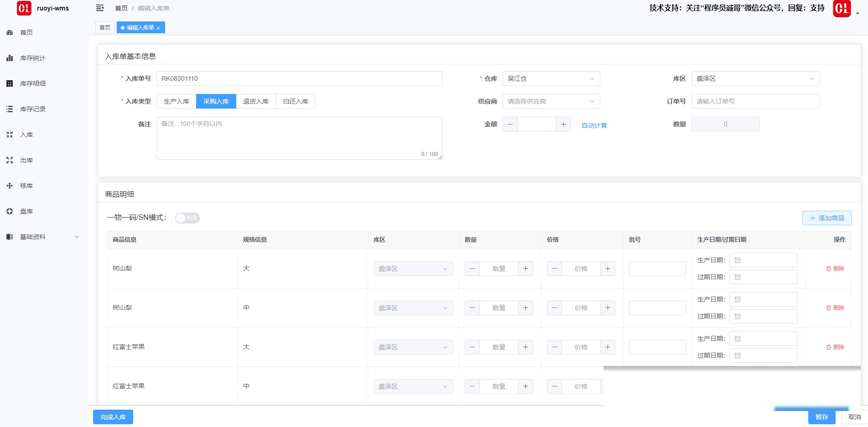Toggle the 一物一码/SN模式 switch
Screen dimensions: 868x427
coord(187,218)
